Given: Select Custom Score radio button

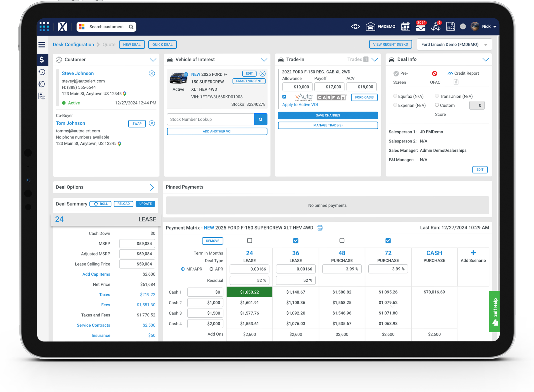Looking at the screenshot, I should click(437, 105).
